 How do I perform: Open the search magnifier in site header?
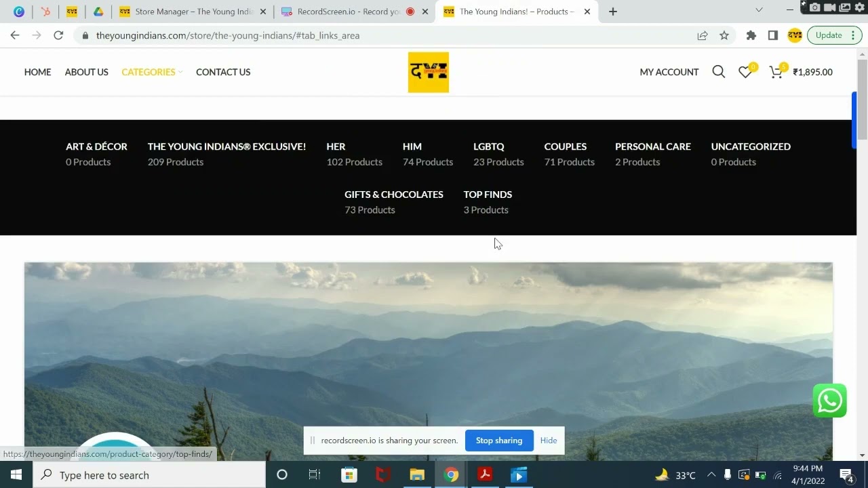click(719, 72)
